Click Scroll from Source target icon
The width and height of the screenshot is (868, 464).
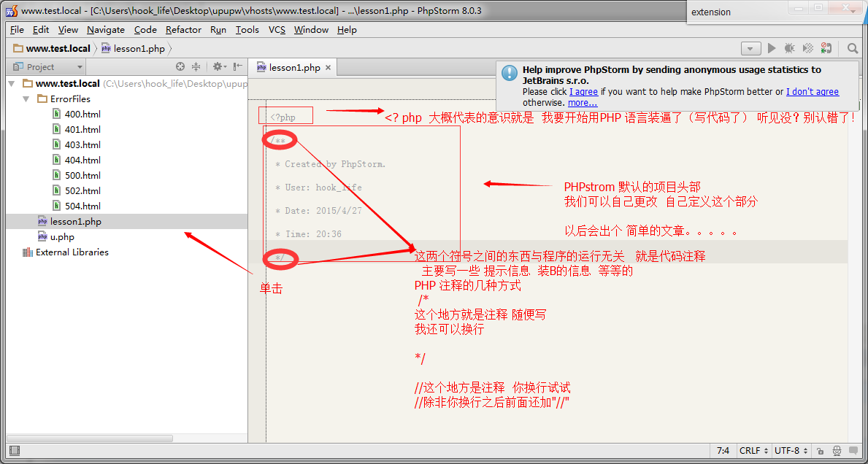180,67
